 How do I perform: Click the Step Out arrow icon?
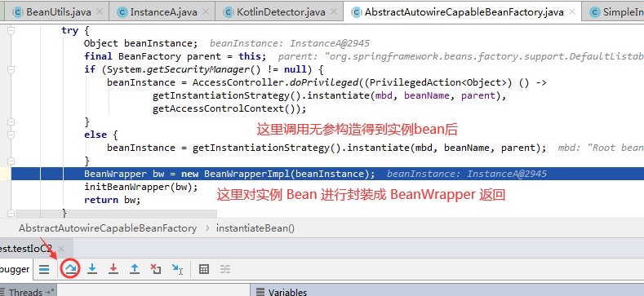tap(135, 269)
